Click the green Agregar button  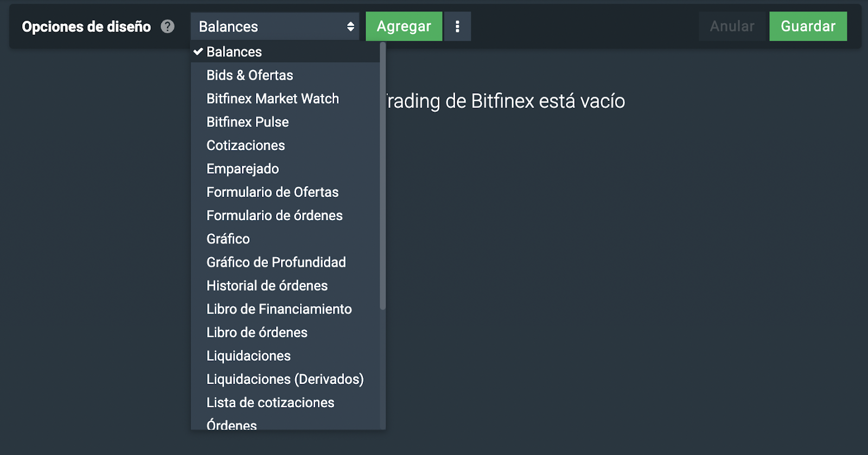pos(404,26)
